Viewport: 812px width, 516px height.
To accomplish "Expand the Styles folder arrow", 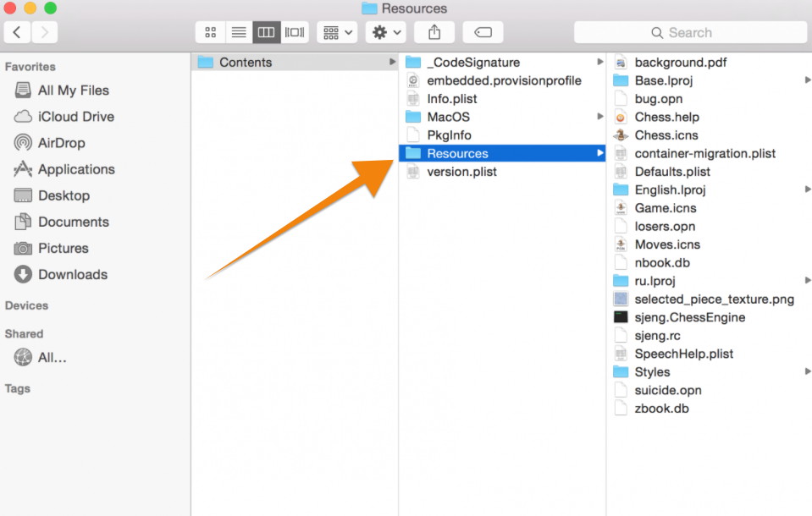I will [807, 371].
